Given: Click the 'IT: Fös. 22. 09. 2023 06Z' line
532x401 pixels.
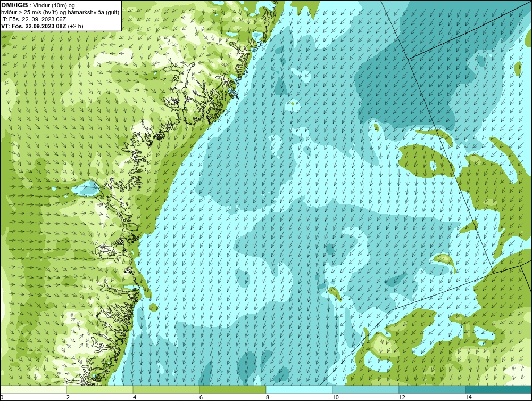Looking at the screenshot, I should (x=34, y=19).
